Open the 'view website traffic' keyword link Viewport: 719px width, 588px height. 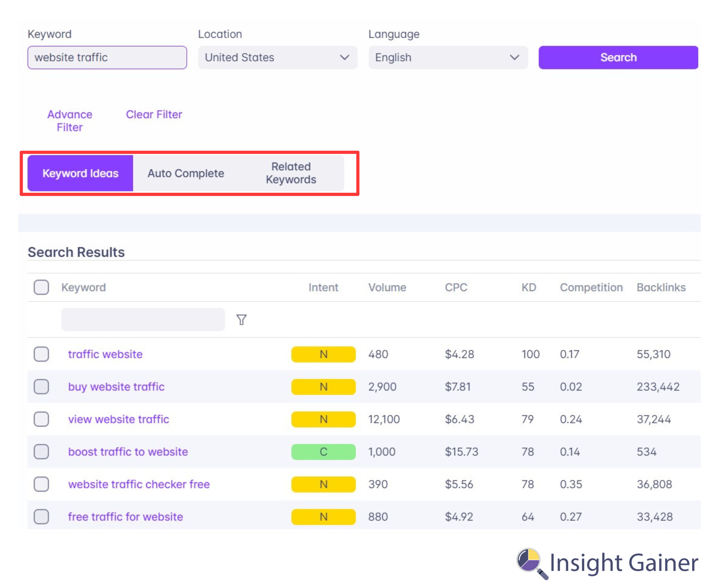(119, 419)
